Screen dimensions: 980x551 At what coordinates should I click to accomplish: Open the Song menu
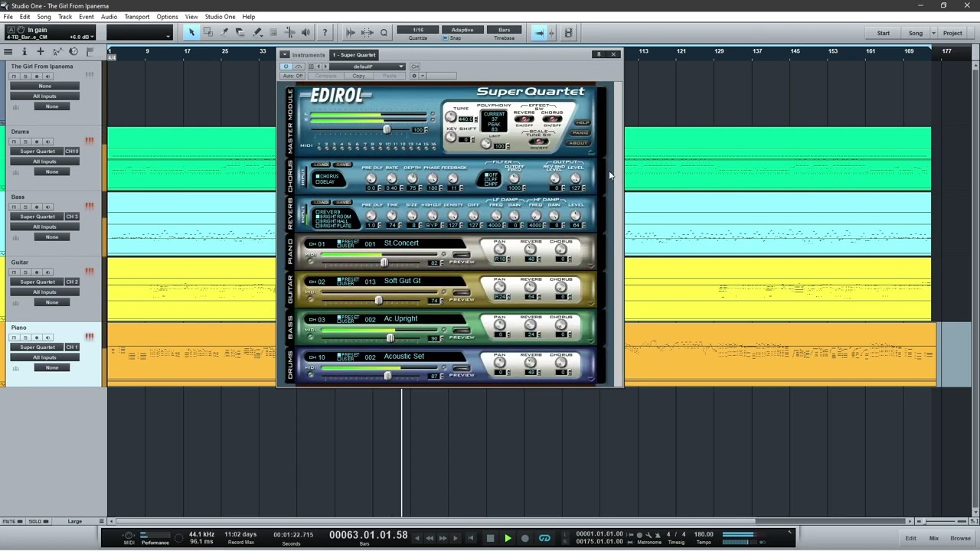(x=44, y=17)
